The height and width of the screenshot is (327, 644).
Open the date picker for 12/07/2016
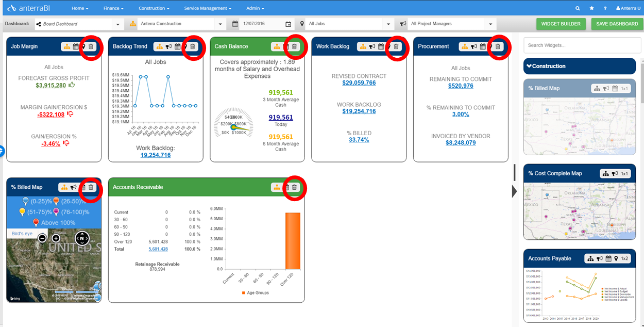(x=289, y=24)
